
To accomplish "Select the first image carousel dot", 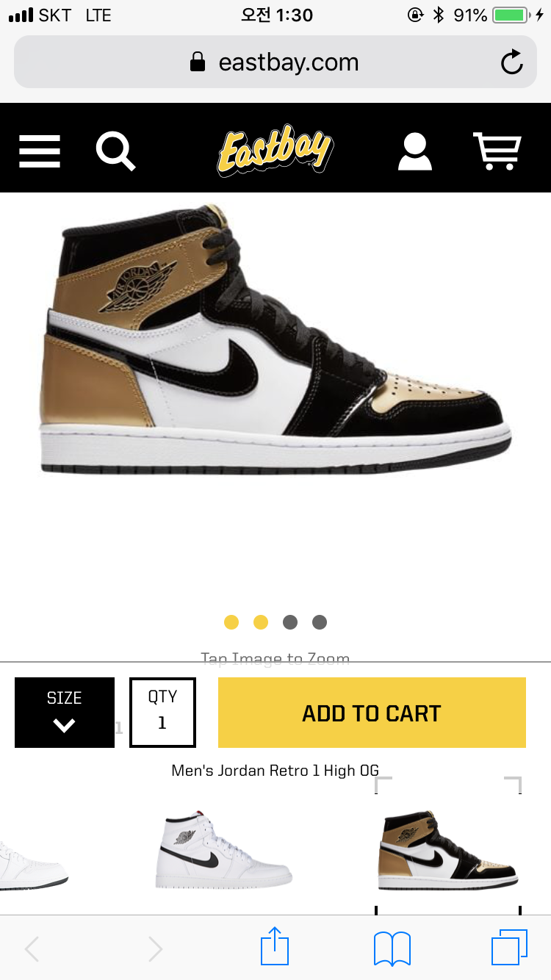I will (x=231, y=622).
